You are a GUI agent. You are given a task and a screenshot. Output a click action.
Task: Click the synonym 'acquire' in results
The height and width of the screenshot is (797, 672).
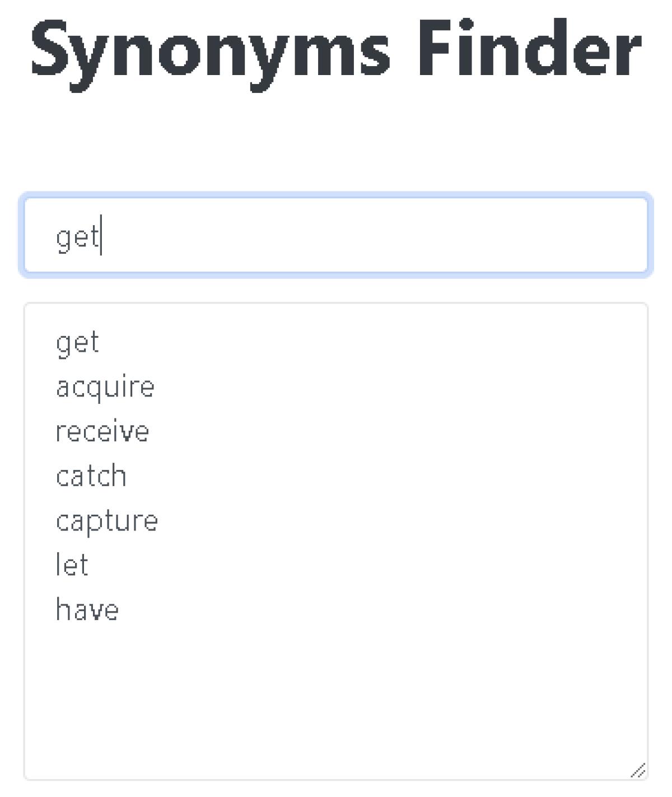(105, 387)
